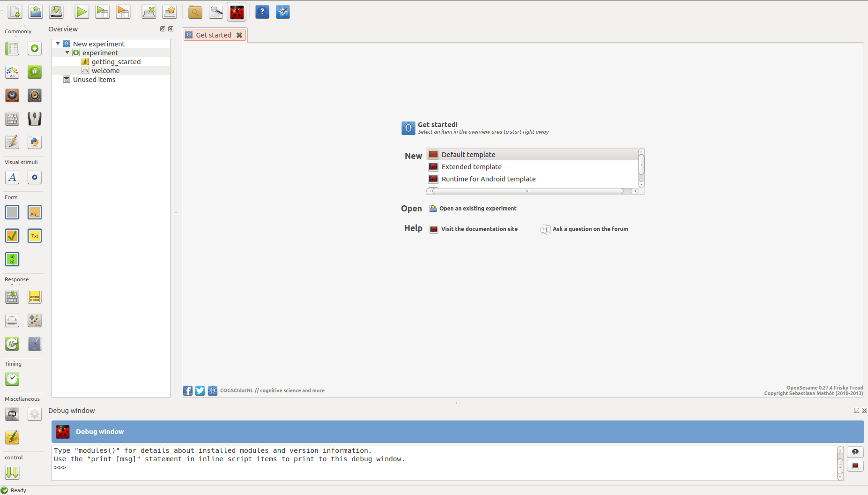Close the Overview panel
This screenshot has width=868, height=495.
[171, 29]
